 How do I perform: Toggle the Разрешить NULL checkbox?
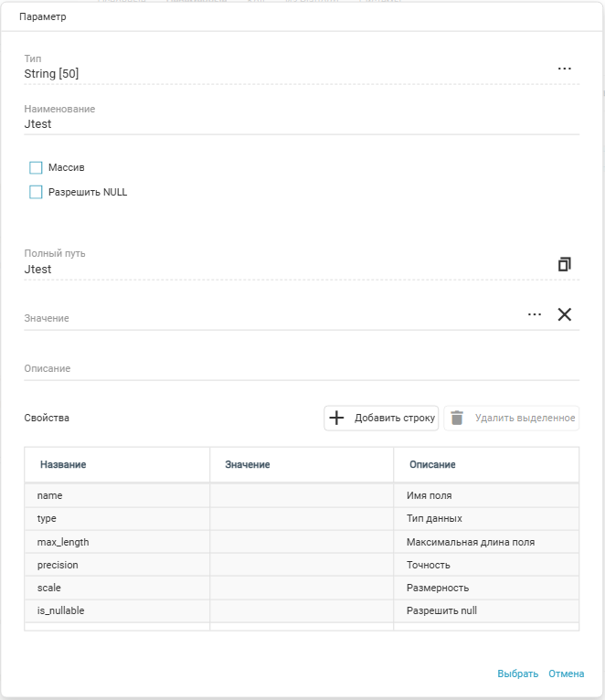point(37,192)
